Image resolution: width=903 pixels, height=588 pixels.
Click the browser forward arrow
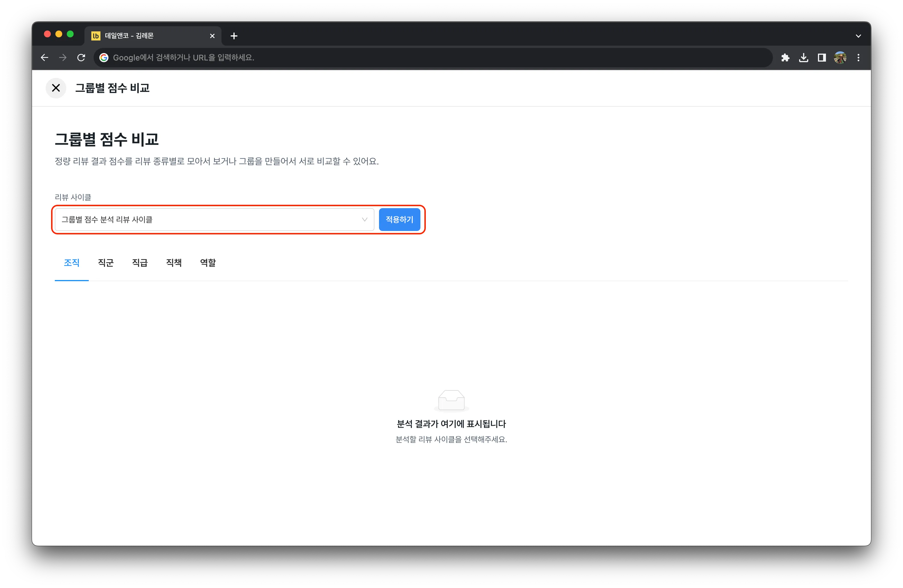click(x=63, y=58)
